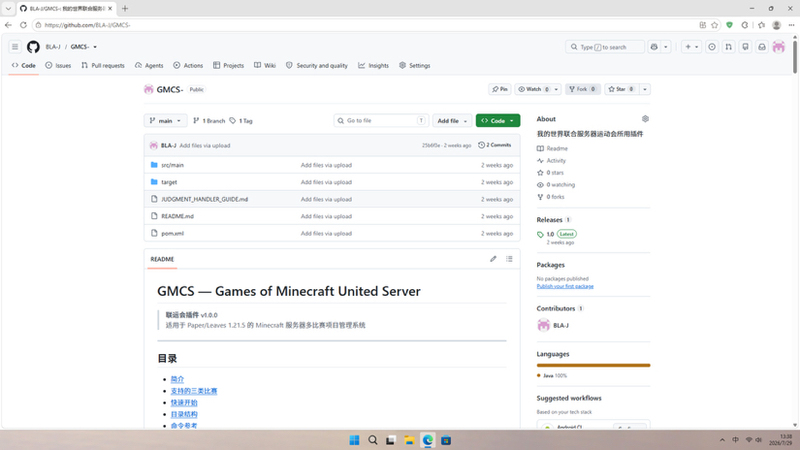Open Windows taskbar search

pos(373,440)
